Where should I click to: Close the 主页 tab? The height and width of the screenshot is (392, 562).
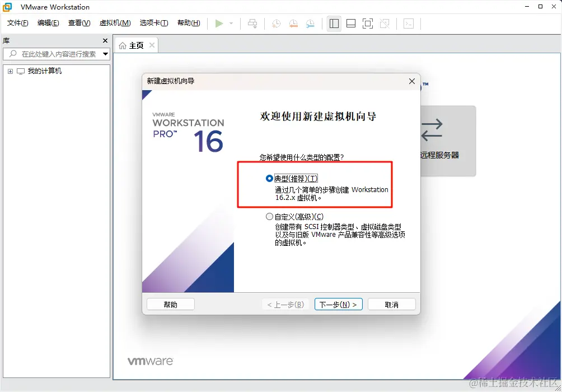point(152,45)
